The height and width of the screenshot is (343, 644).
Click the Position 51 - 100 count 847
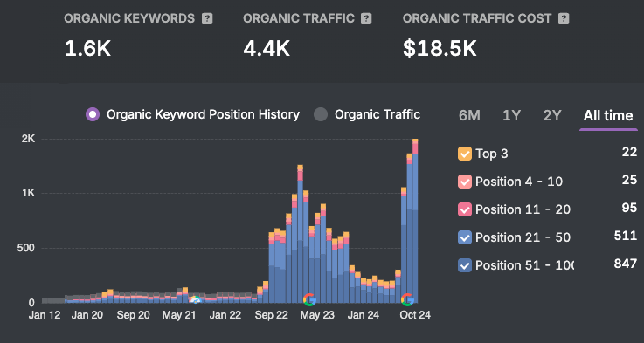click(x=626, y=264)
